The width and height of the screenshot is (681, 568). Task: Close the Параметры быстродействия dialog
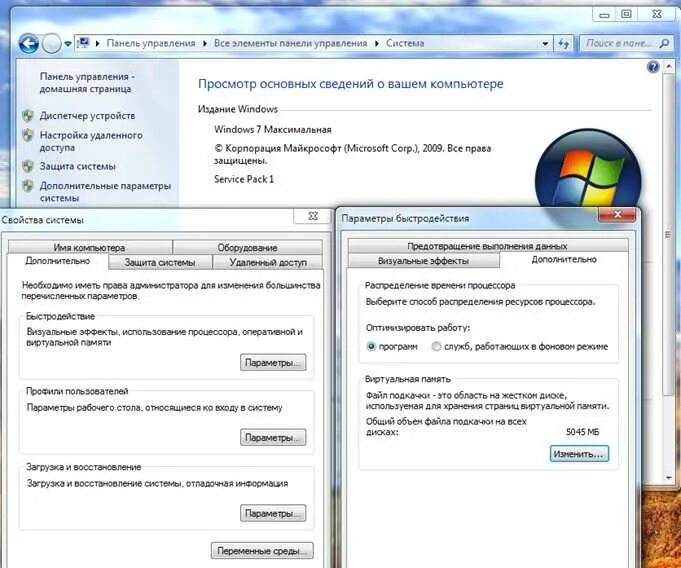tap(617, 214)
